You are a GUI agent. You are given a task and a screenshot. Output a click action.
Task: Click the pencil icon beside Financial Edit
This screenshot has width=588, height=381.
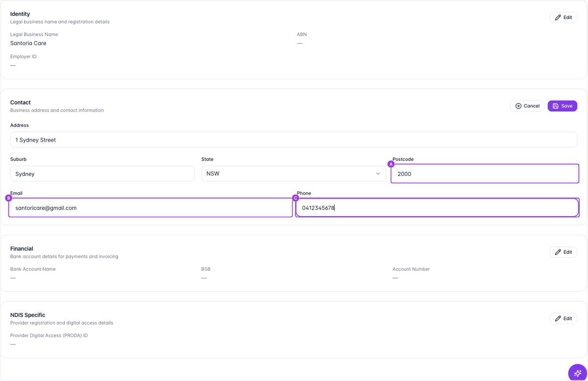click(558, 252)
